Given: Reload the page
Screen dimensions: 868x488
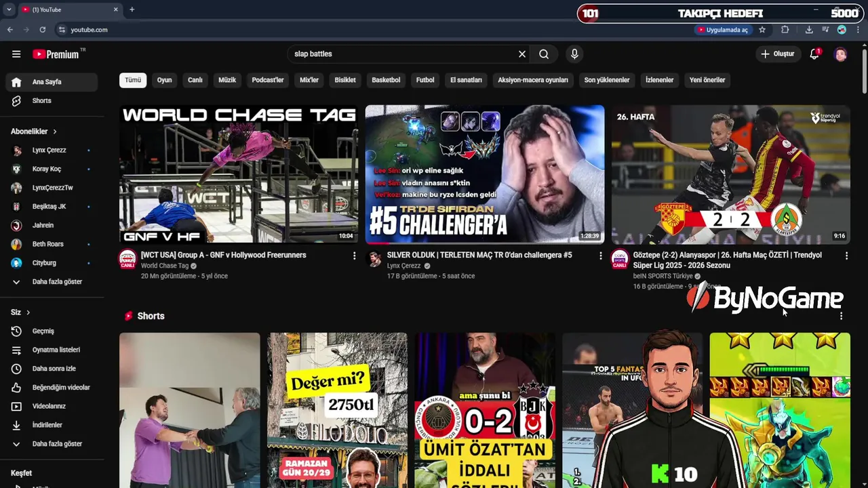Looking at the screenshot, I should point(43,30).
